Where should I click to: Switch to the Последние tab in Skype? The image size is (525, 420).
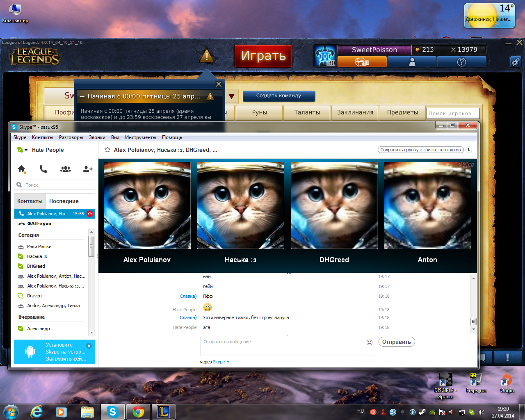coord(64,201)
